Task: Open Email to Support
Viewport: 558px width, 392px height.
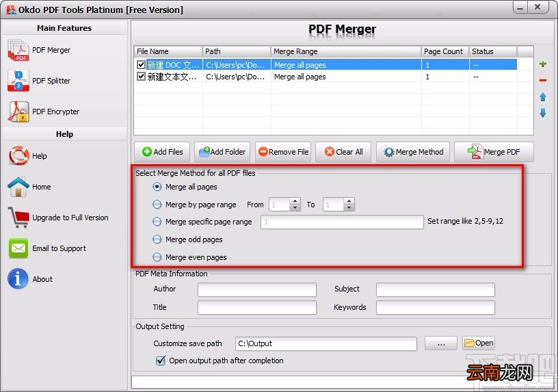Action: [47, 248]
